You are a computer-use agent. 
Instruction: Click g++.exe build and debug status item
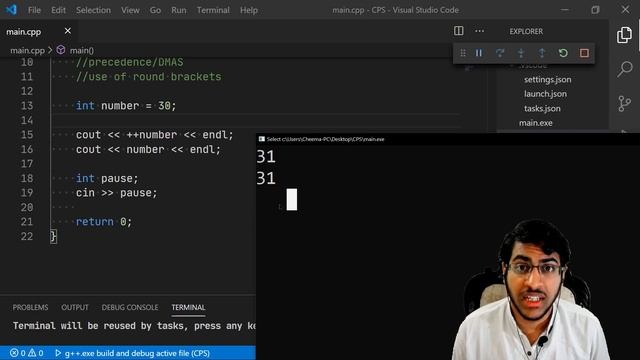click(x=132, y=353)
